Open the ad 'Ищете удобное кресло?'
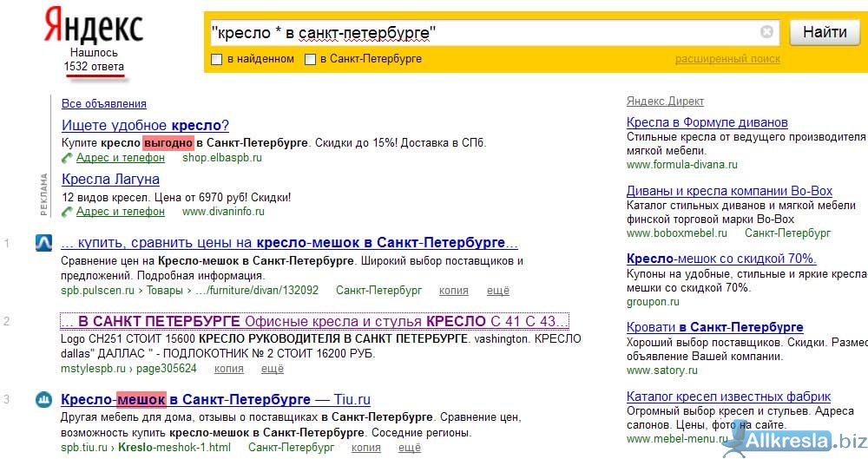Screen dimensions: 868x459 145,125
